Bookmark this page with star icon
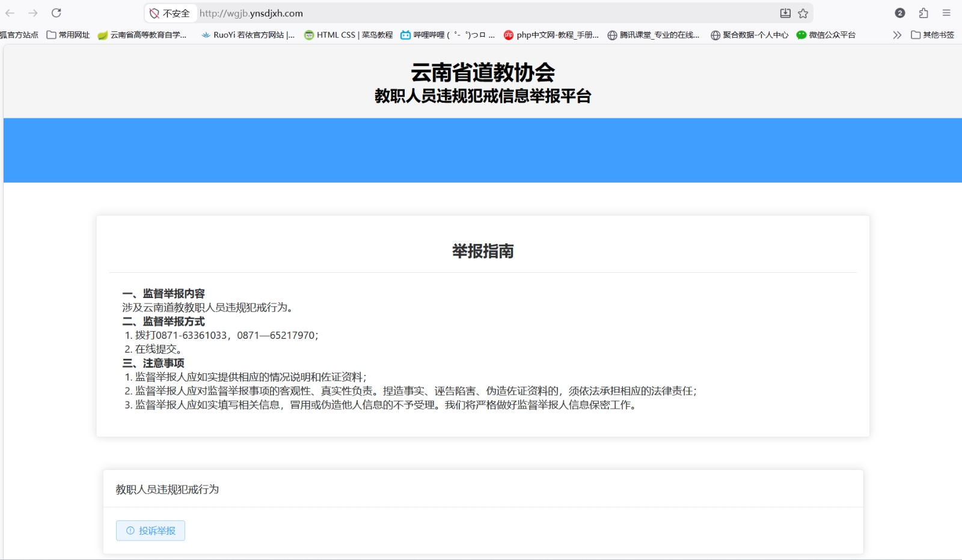Screen dimensions: 962x560 point(803,13)
